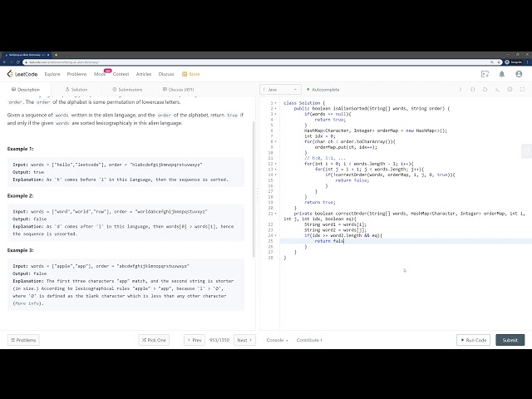Click the Submit button
Viewport: 532px width, 399px height.
click(x=510, y=340)
